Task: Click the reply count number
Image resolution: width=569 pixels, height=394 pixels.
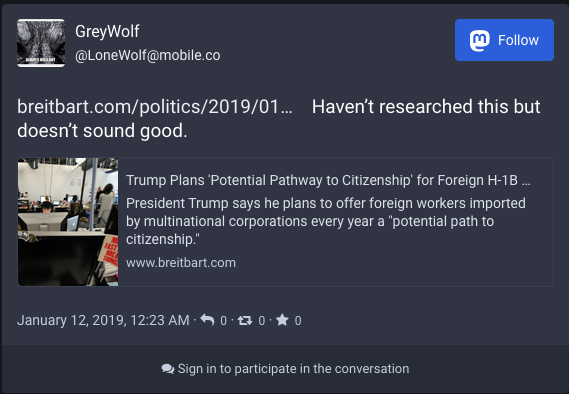Action: (x=224, y=320)
